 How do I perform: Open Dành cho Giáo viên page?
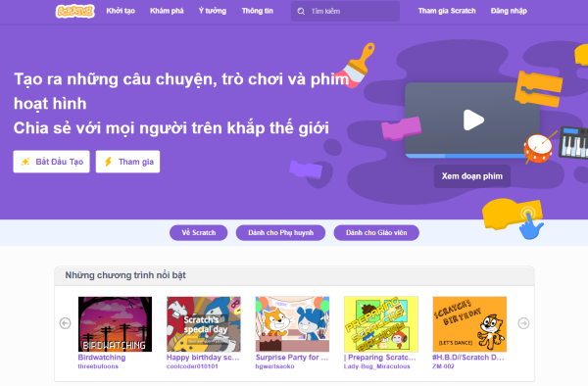[x=376, y=233]
